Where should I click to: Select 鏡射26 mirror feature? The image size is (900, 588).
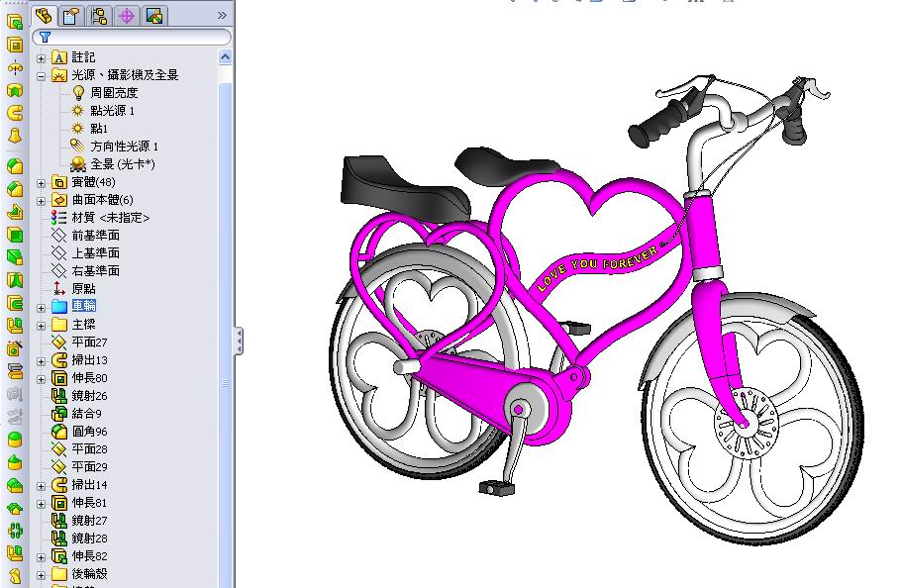[x=89, y=395]
